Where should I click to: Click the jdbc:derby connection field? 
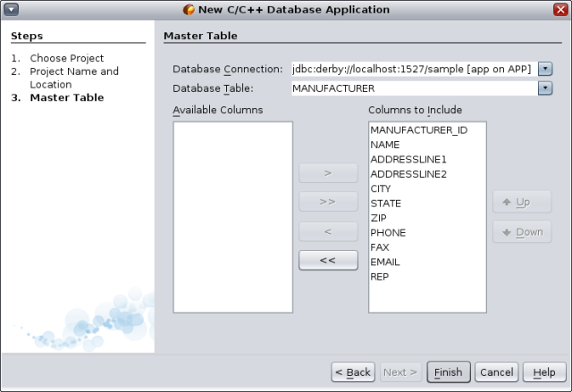click(415, 69)
